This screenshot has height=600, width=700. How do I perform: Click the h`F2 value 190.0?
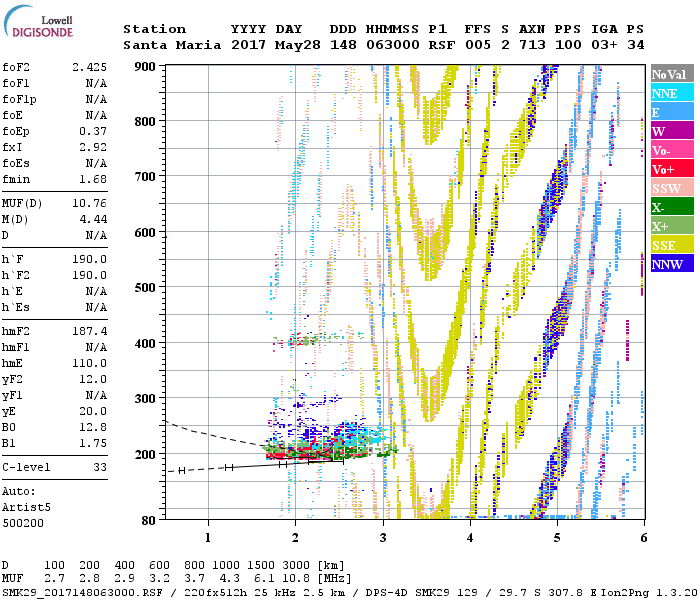(x=89, y=275)
